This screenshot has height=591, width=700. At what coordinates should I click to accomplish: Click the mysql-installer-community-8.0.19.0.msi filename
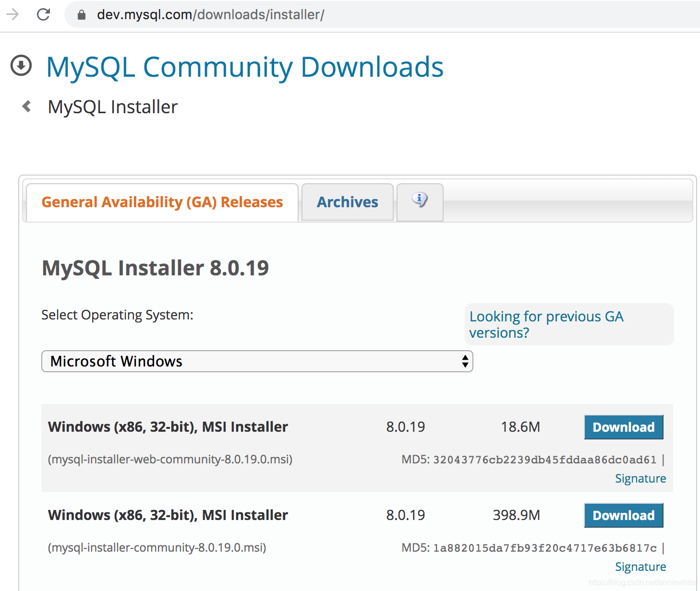click(x=157, y=547)
